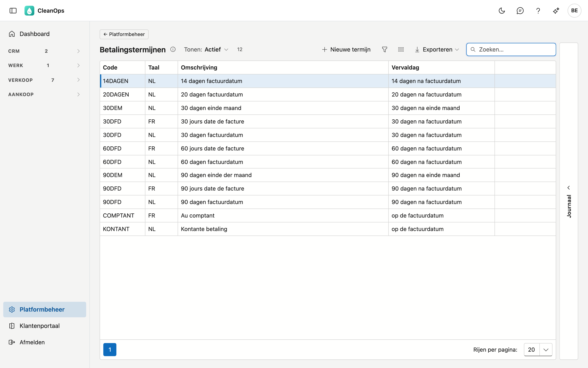Go back via Platformbeheer breadcrumb button
Image resolution: width=588 pixels, height=368 pixels.
pos(124,34)
